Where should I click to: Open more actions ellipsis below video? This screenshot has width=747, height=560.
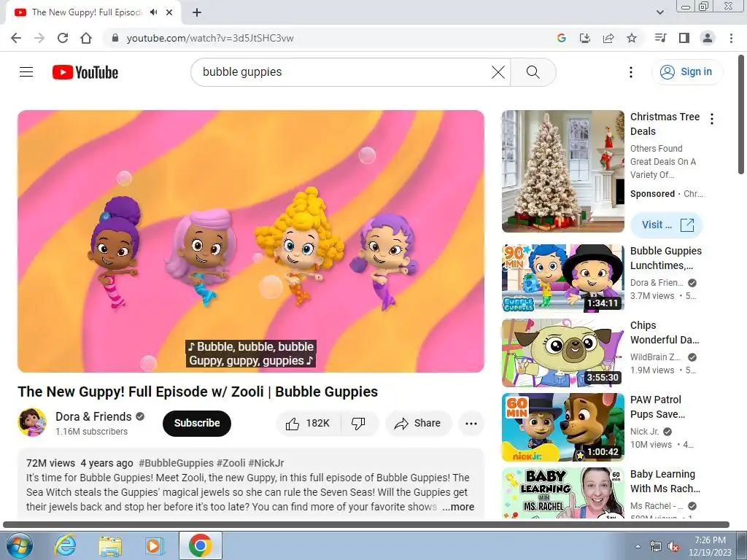[x=471, y=423]
